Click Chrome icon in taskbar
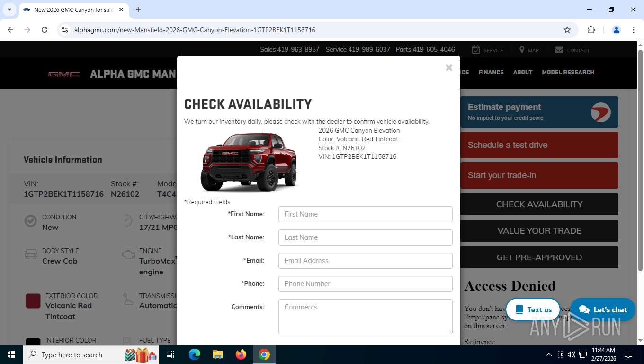This screenshot has height=364, width=644. [x=264, y=355]
